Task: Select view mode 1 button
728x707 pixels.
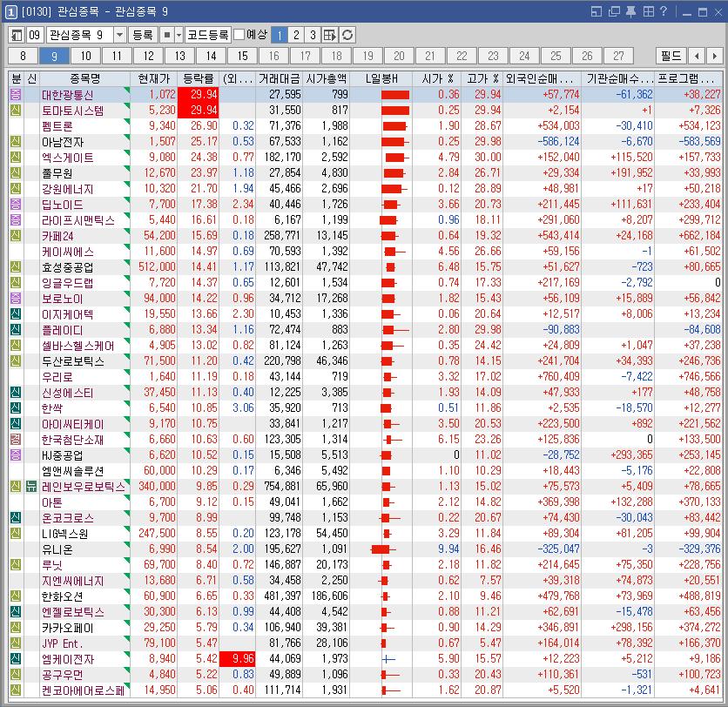Action: [279, 35]
